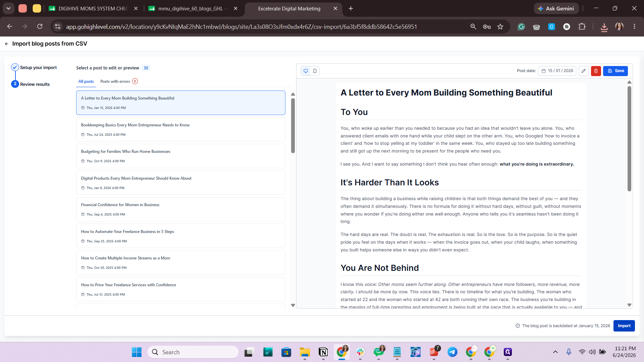Open the browser downloads icon
Viewport: 644px width, 362px height.
[x=604, y=27]
